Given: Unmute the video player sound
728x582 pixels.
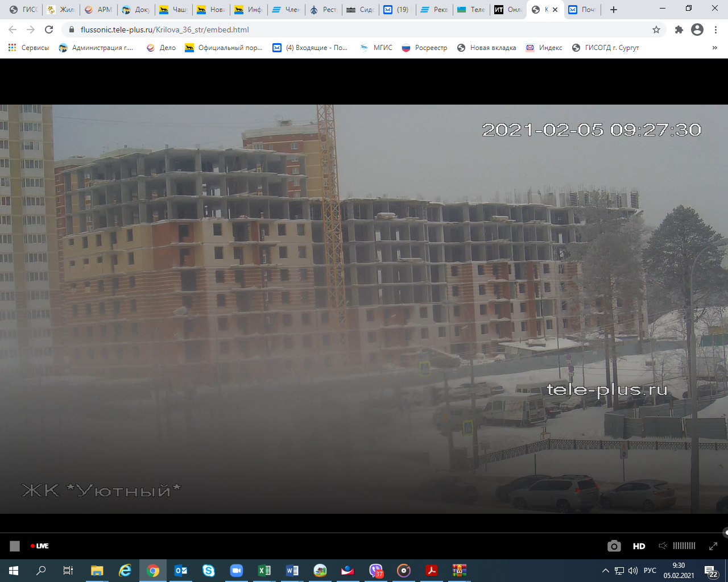Looking at the screenshot, I should 663,546.
